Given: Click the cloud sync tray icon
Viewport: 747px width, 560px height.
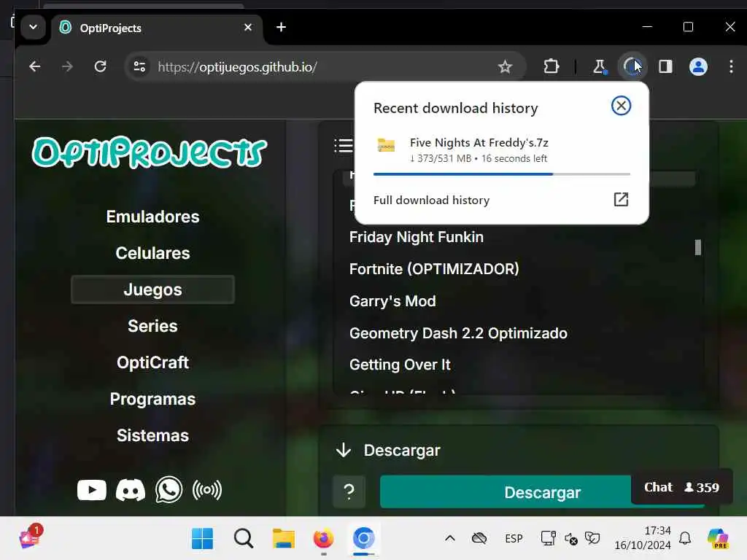Looking at the screenshot, I should 479,539.
